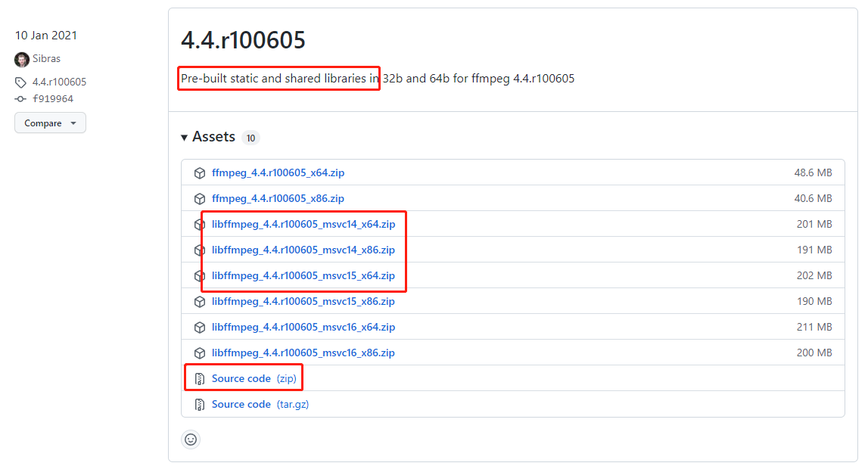The height and width of the screenshot is (466, 868).
Task: Click the zip file icon beside Source code (zip)
Action: pyautogui.click(x=200, y=379)
